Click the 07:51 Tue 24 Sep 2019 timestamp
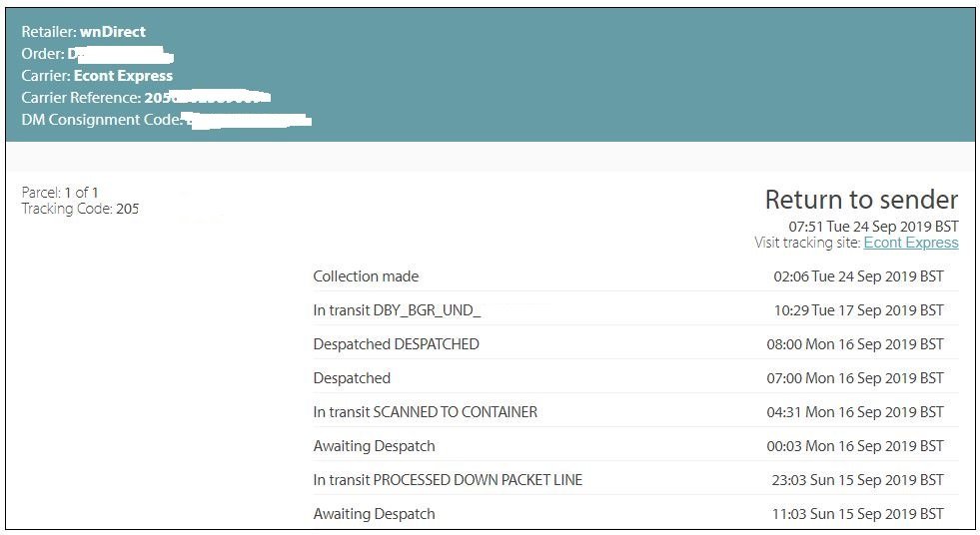The width and height of the screenshot is (980, 535). click(x=873, y=227)
